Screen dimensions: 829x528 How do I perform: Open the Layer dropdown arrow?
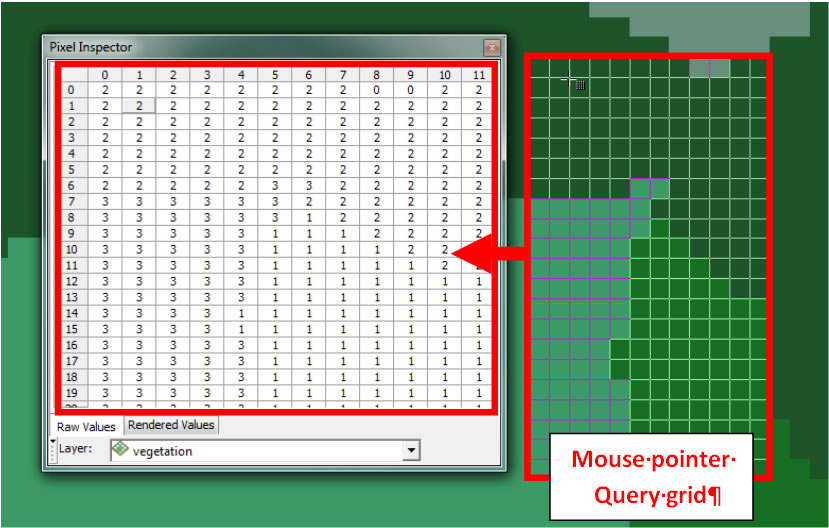pos(411,451)
